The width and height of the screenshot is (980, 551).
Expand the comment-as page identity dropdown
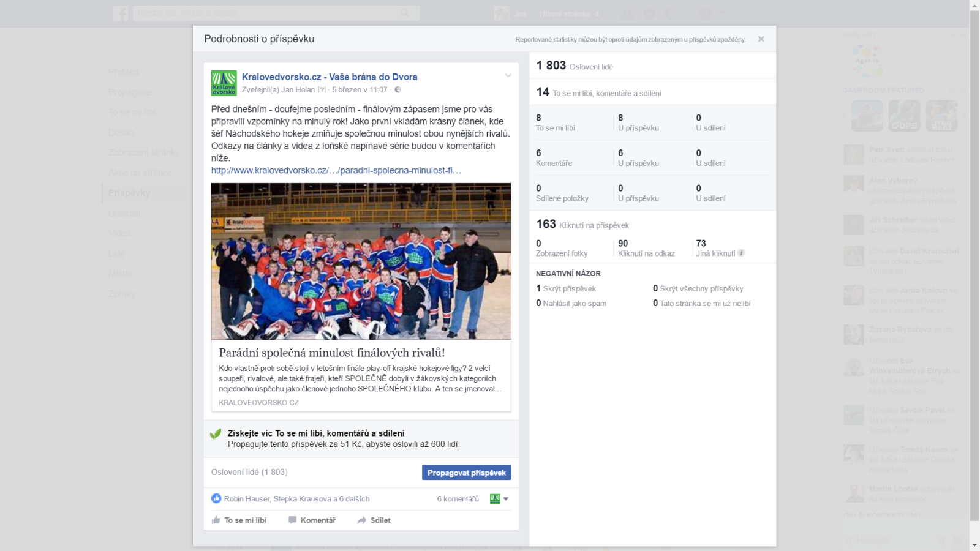(499, 499)
